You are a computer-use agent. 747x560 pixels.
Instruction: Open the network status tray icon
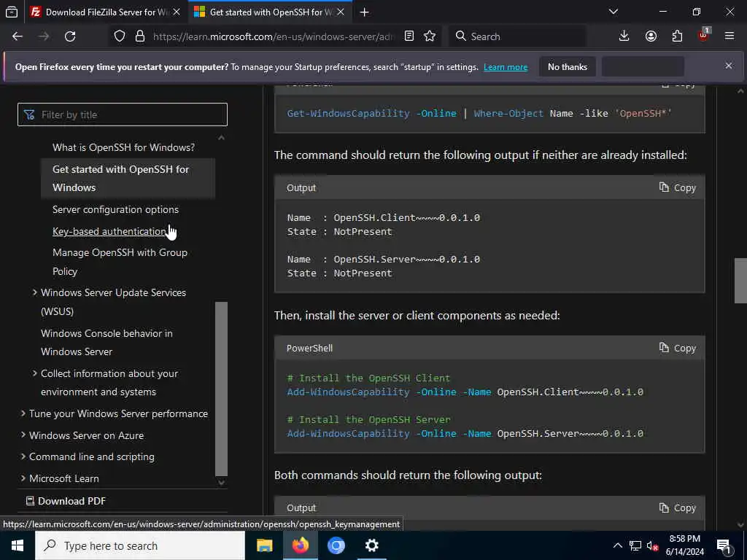pyautogui.click(x=635, y=545)
